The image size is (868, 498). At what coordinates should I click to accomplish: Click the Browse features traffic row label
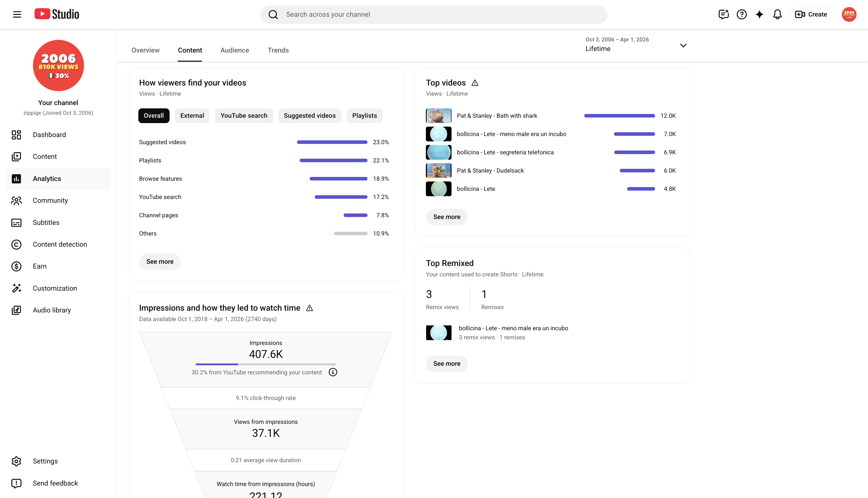coord(160,179)
